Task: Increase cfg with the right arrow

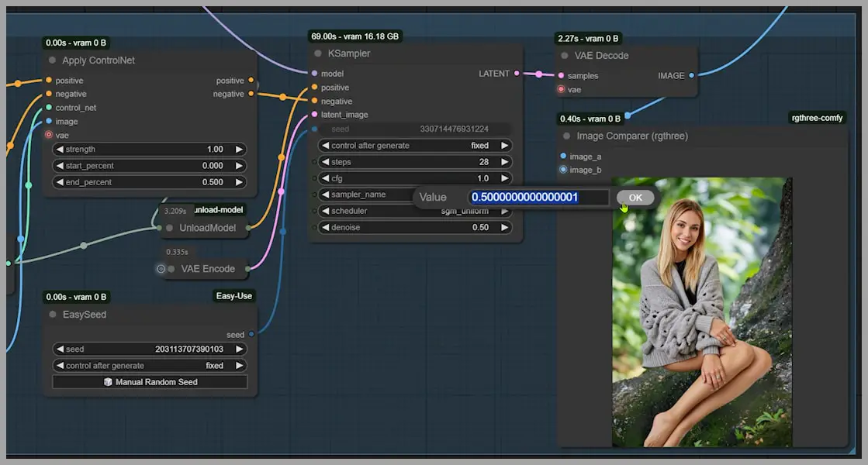Action: [504, 178]
